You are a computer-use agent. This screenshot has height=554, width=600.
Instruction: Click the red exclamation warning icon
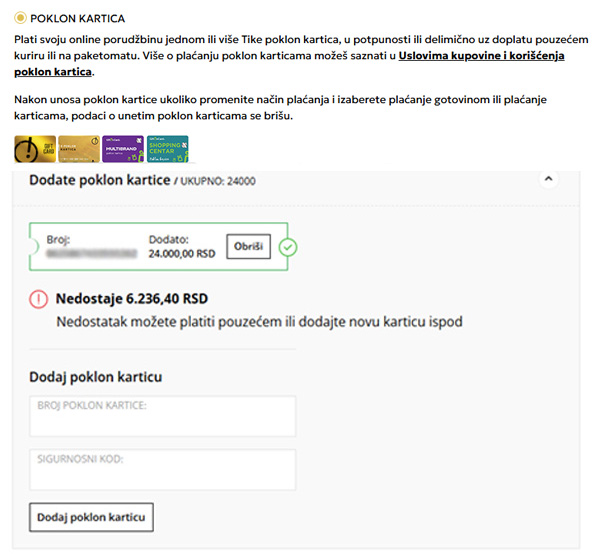39,299
